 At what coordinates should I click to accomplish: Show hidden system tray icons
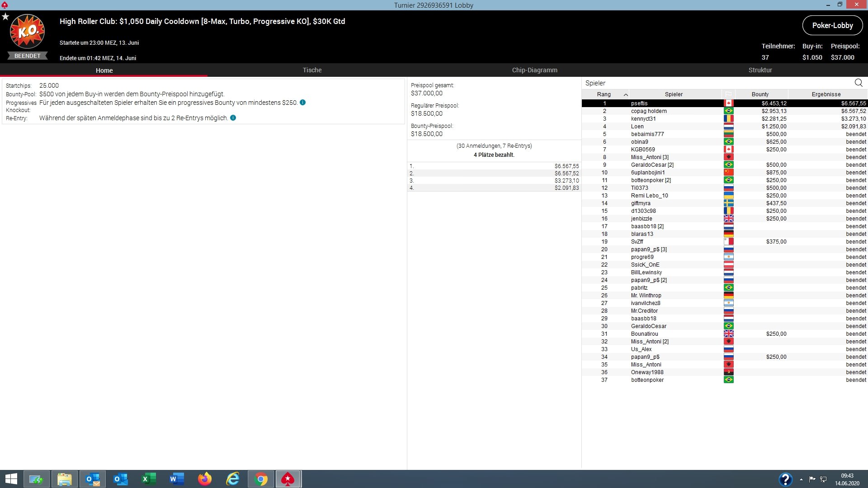801,479
